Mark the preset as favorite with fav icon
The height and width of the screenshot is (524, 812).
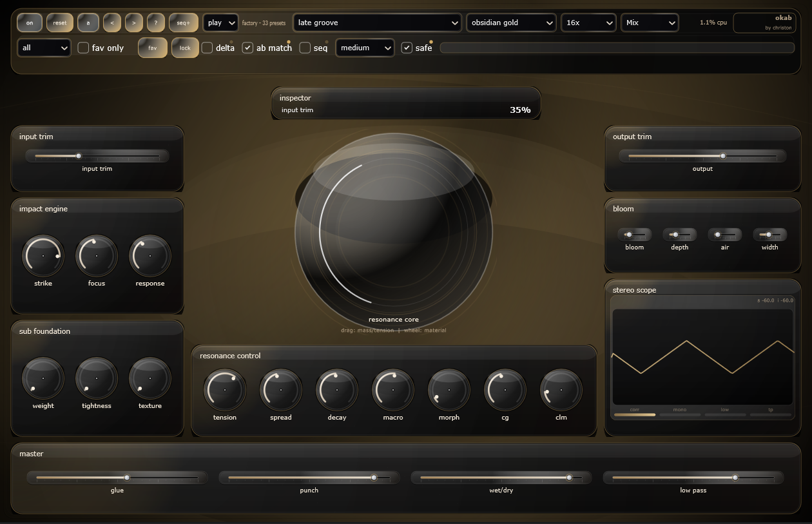152,47
